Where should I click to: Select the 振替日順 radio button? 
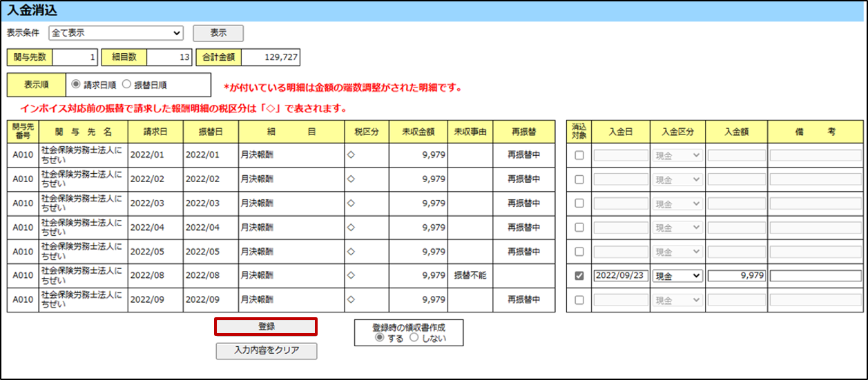pyautogui.click(x=126, y=85)
